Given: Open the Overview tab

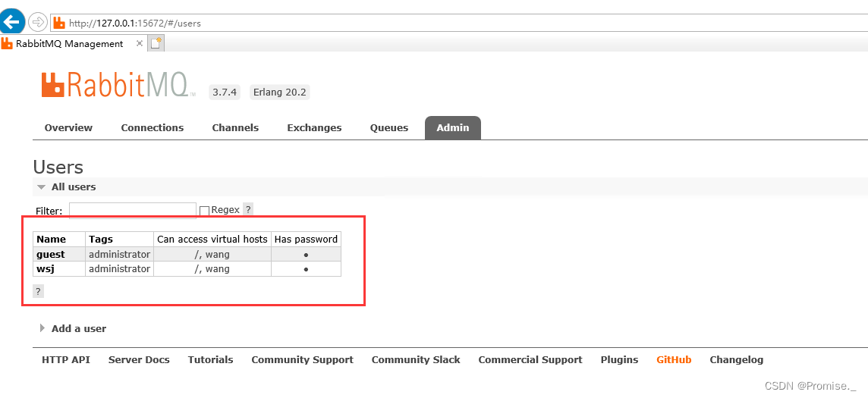Looking at the screenshot, I should point(68,127).
